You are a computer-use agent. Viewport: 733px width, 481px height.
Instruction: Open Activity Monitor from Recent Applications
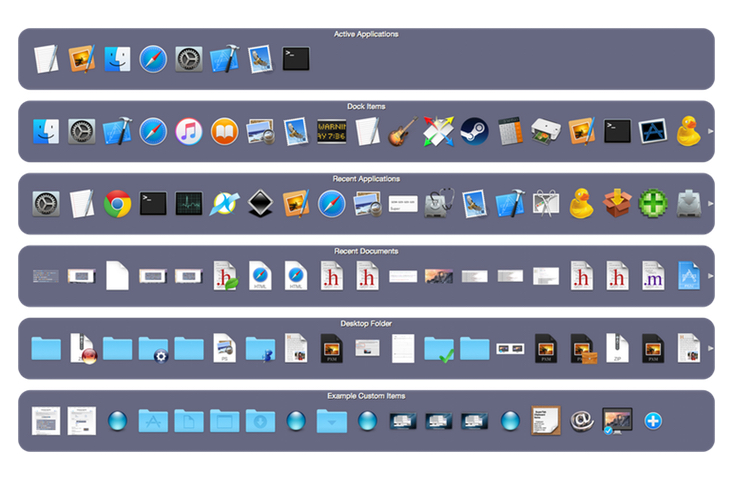point(189,204)
